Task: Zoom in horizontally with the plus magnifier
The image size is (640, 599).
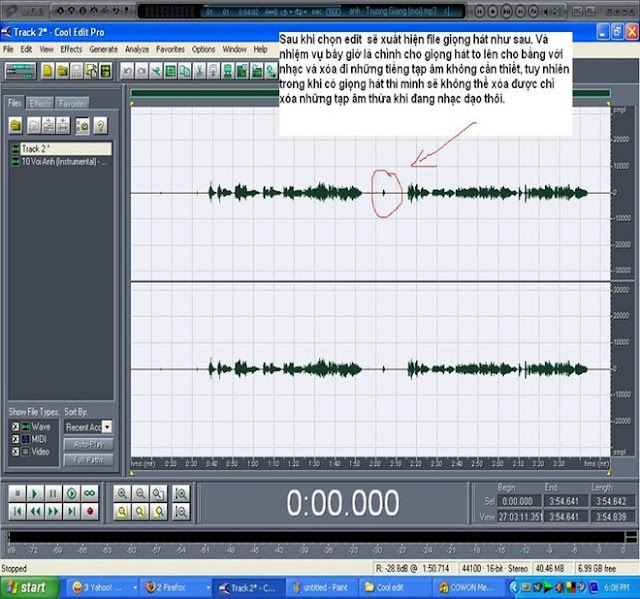Action: coord(122,494)
